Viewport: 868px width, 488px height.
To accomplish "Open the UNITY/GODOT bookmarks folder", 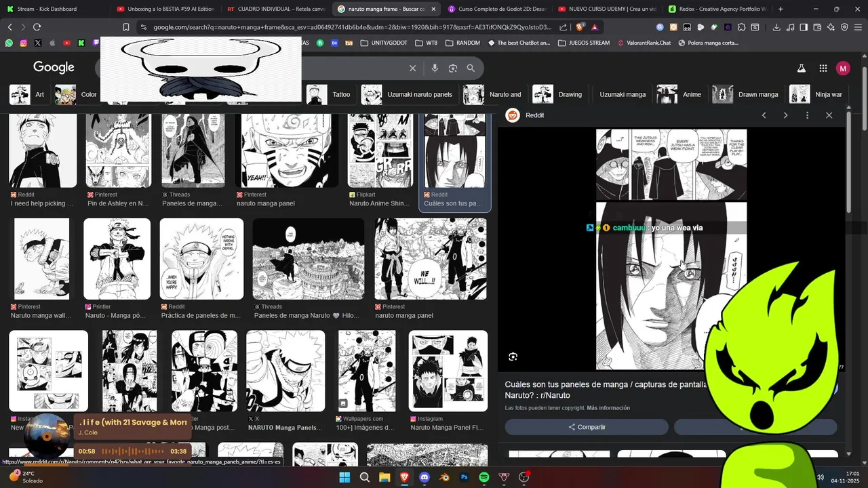I will click(384, 43).
